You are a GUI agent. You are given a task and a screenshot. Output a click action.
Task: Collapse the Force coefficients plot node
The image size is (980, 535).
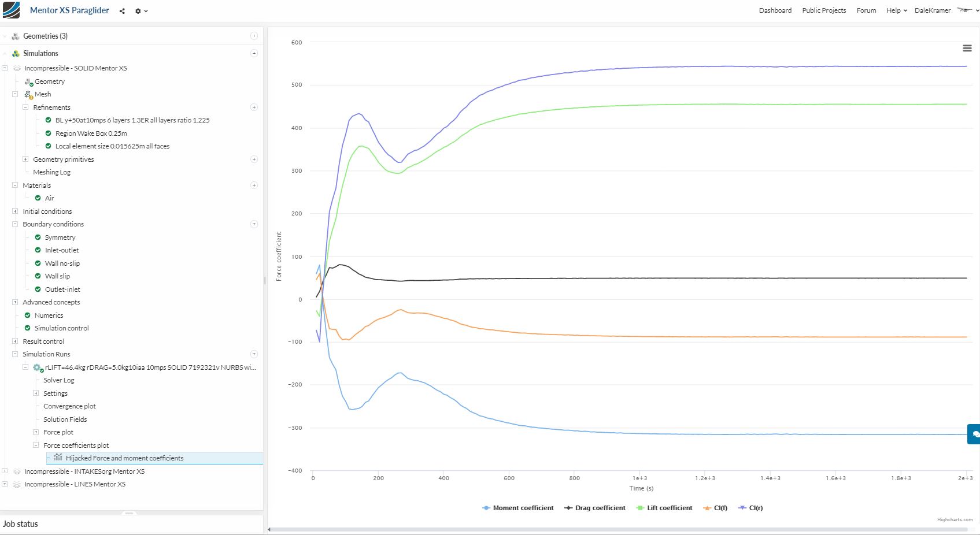click(x=36, y=445)
